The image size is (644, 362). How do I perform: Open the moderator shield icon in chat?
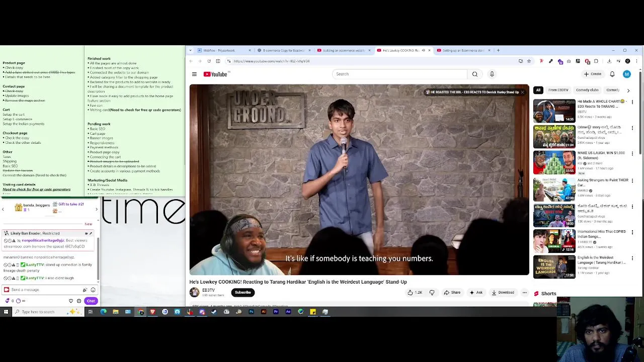click(x=71, y=301)
